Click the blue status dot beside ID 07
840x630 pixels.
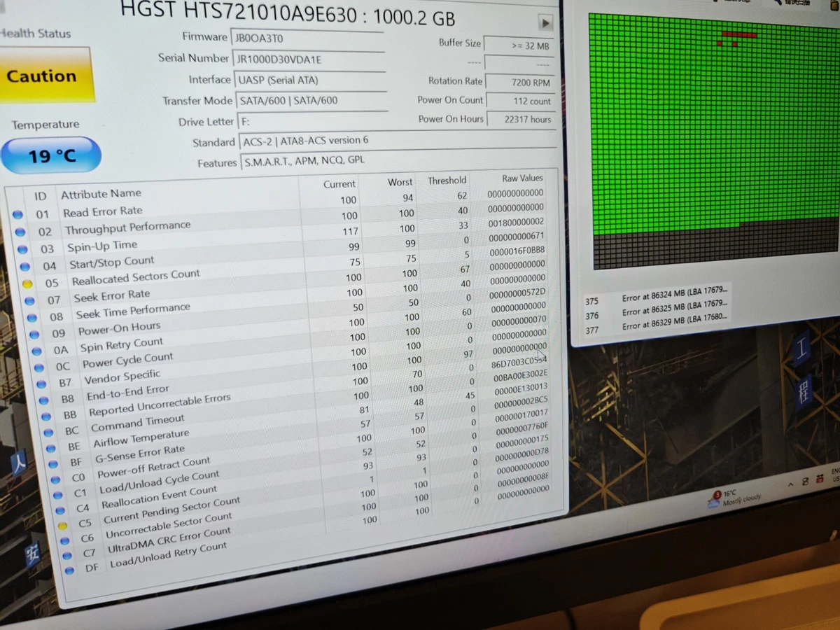tap(29, 301)
